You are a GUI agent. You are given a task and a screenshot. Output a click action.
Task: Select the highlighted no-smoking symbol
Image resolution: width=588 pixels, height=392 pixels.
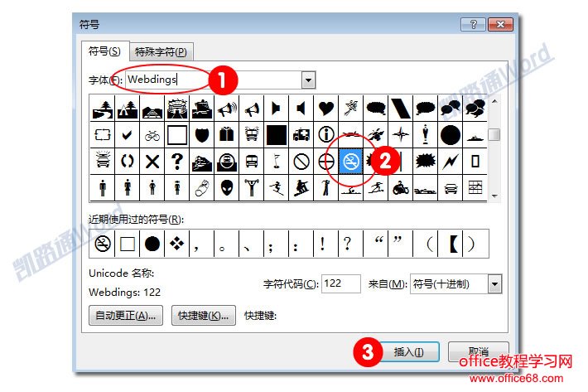click(350, 162)
